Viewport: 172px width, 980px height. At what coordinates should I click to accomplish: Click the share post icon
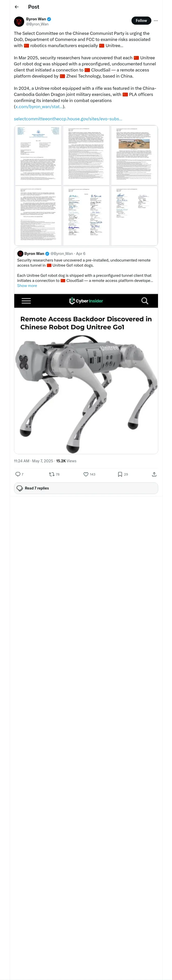[x=154, y=474]
